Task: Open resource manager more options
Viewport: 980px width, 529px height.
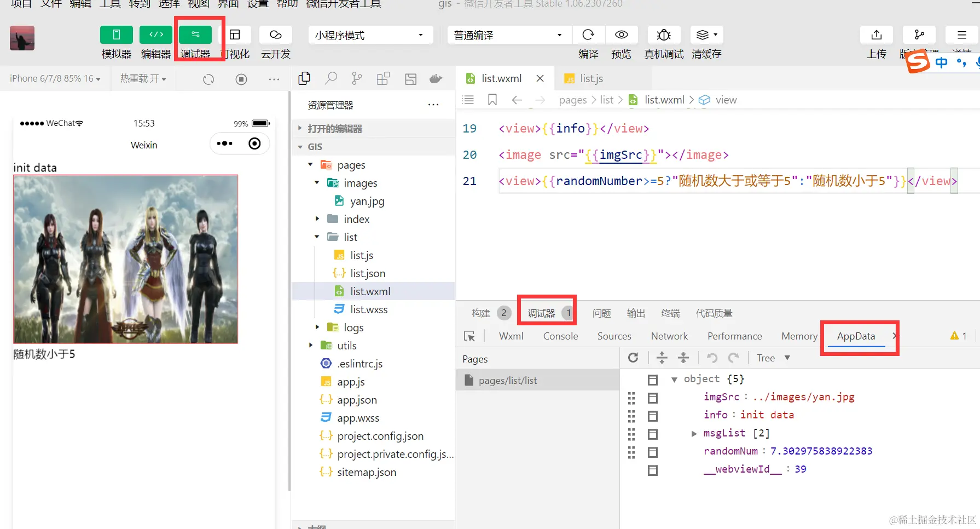Action: point(433,105)
